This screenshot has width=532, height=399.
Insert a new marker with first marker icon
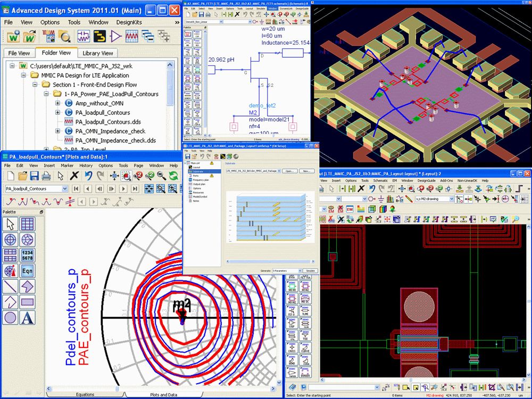tap(11, 202)
